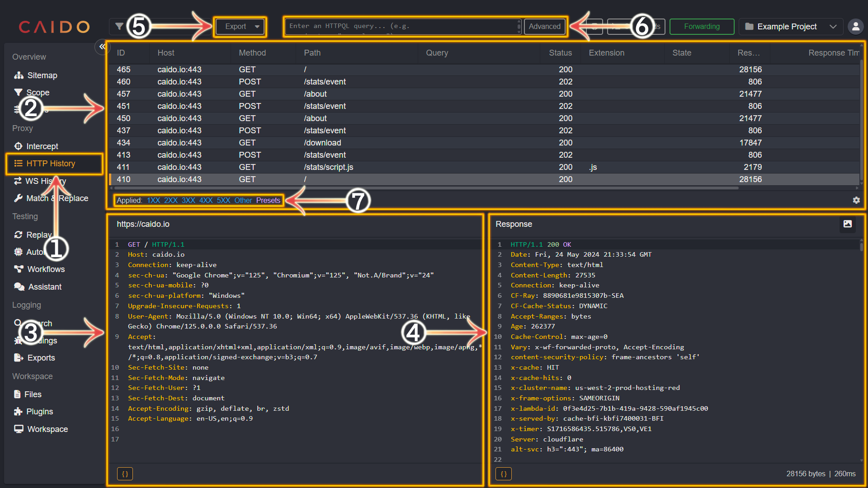Click the Replay tool icon in Testing
This screenshot has height=488, width=868.
[19, 234]
